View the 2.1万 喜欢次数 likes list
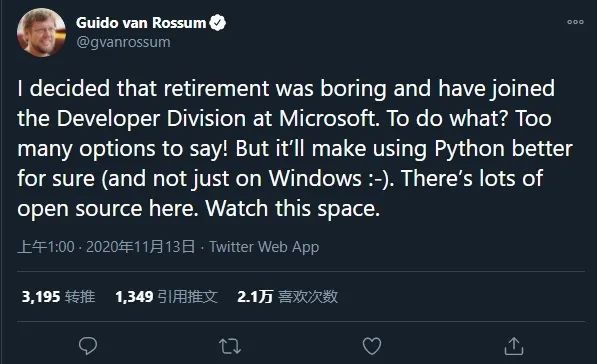This screenshot has height=364, width=597. point(287,297)
